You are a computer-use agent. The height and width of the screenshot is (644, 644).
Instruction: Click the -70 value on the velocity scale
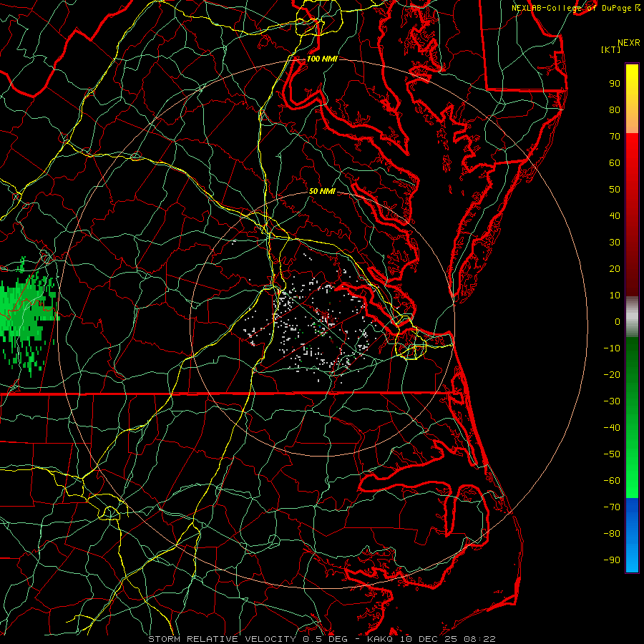click(x=612, y=507)
